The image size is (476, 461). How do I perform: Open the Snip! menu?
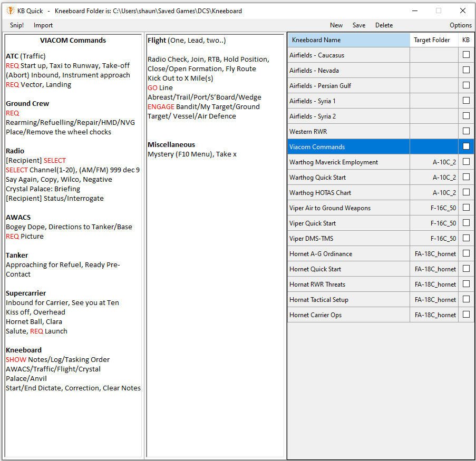(x=17, y=25)
